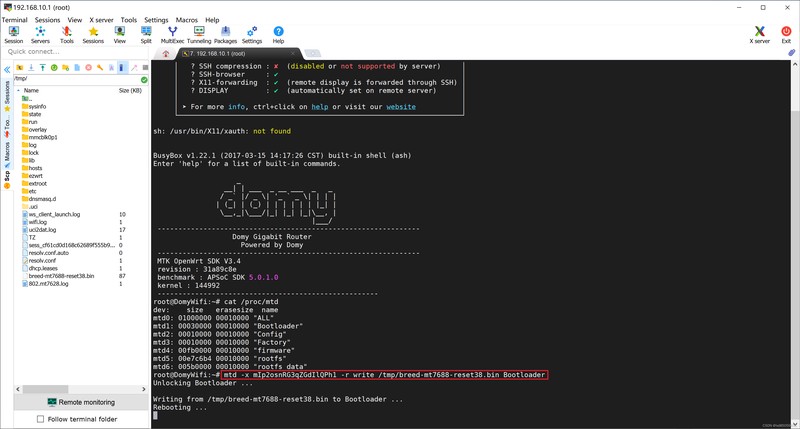Viewport: 800px width, 429px height.
Task: Create a new file via blue page icon
Action: pyautogui.click(x=77, y=67)
